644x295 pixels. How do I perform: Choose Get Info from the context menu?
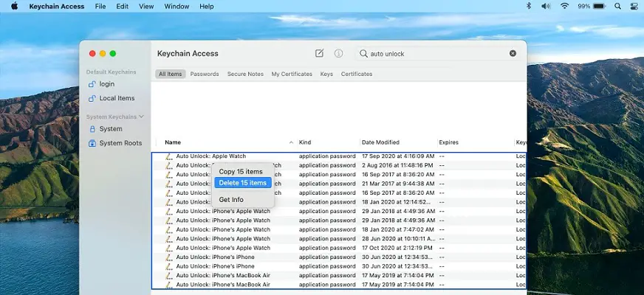[x=231, y=200]
